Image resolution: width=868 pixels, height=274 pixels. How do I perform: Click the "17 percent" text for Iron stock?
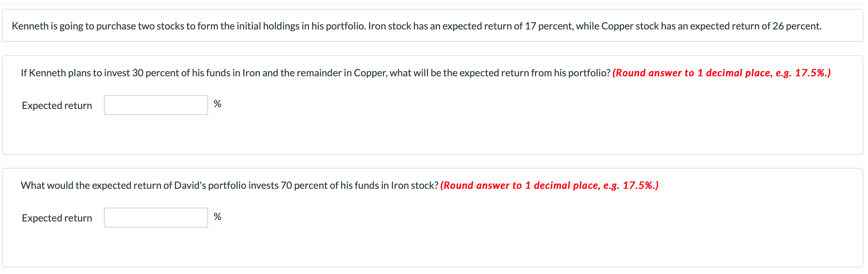coord(548,26)
